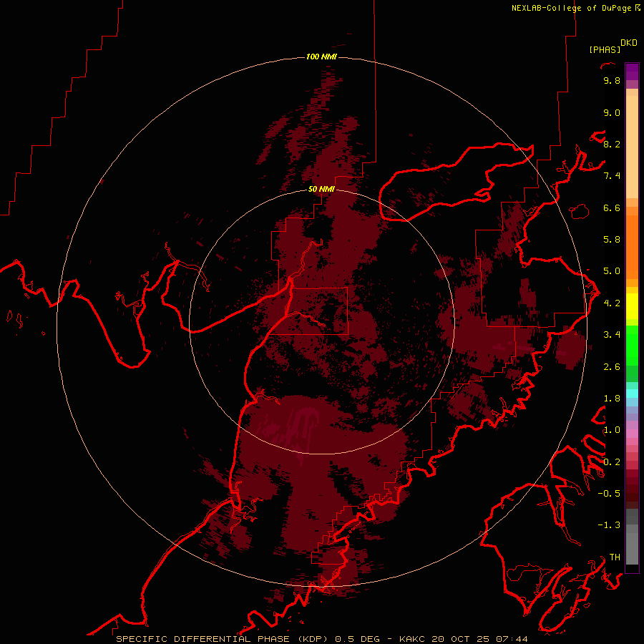Select the 5.8 value on the color scale

(612, 240)
